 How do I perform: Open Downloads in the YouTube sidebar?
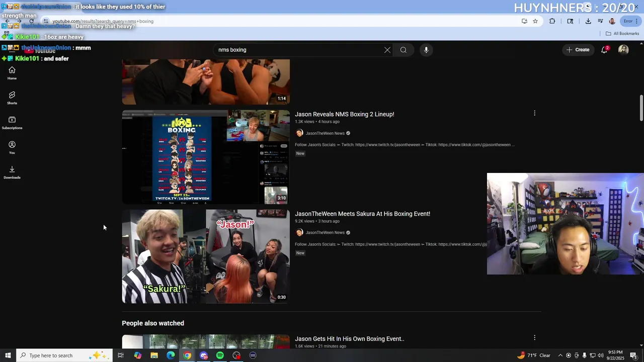tap(12, 172)
